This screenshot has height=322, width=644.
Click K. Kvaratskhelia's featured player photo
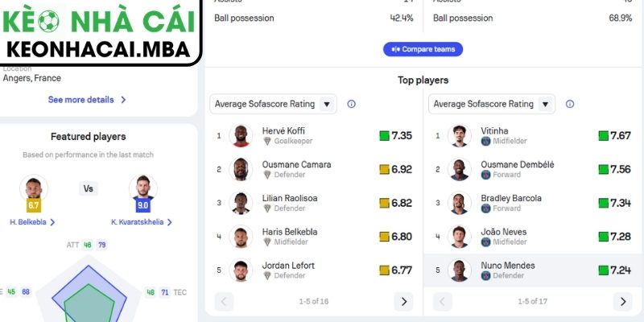pyautogui.click(x=144, y=189)
